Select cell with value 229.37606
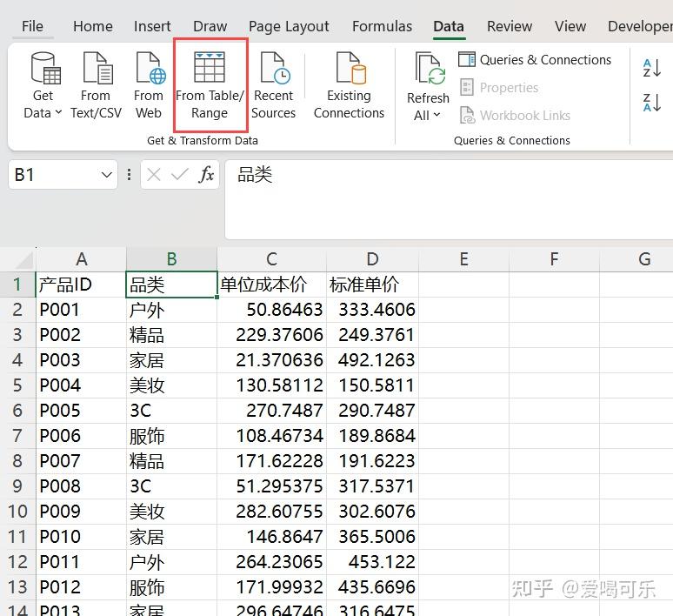 [x=271, y=335]
